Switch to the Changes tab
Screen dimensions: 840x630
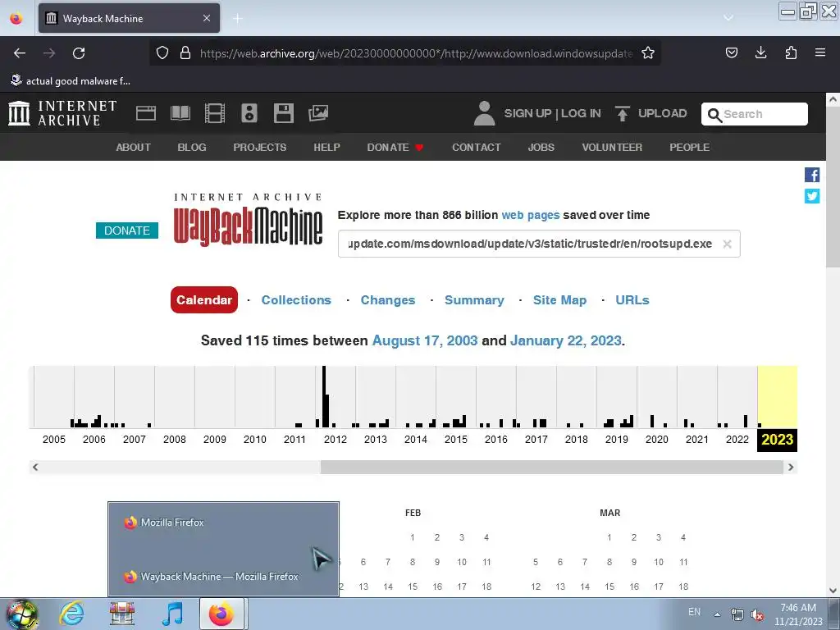388,300
